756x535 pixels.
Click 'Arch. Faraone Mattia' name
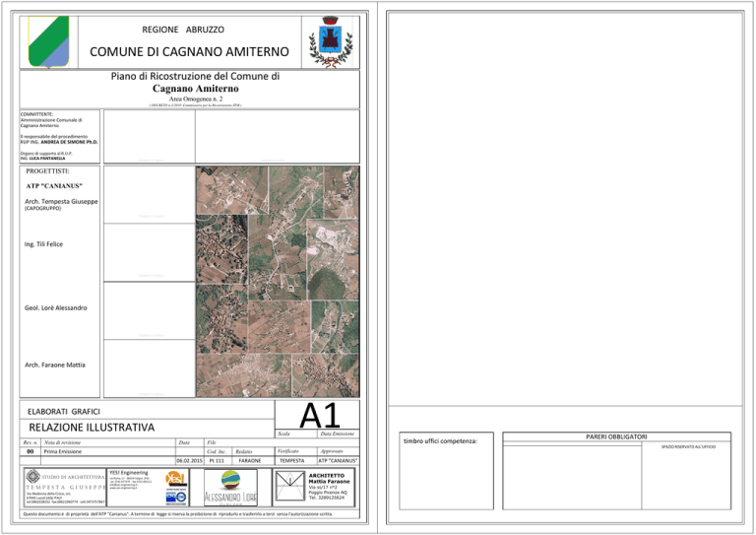[x=55, y=366]
